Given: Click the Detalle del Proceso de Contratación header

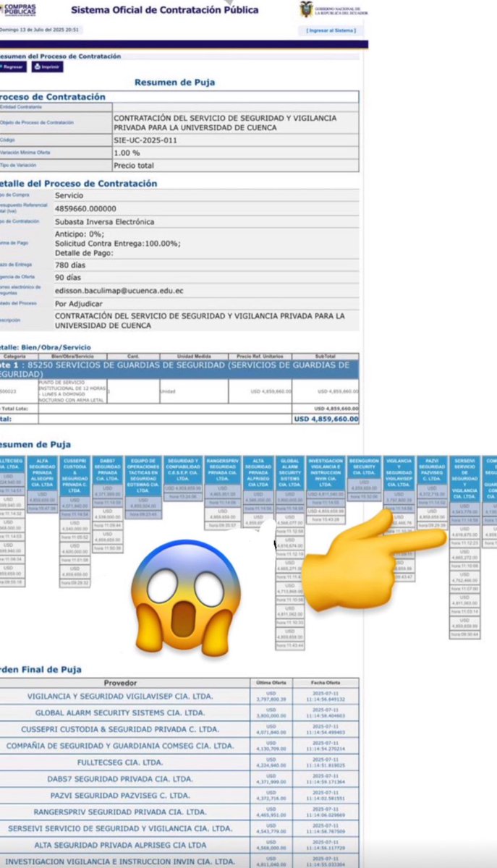Looking at the screenshot, I should (78, 184).
